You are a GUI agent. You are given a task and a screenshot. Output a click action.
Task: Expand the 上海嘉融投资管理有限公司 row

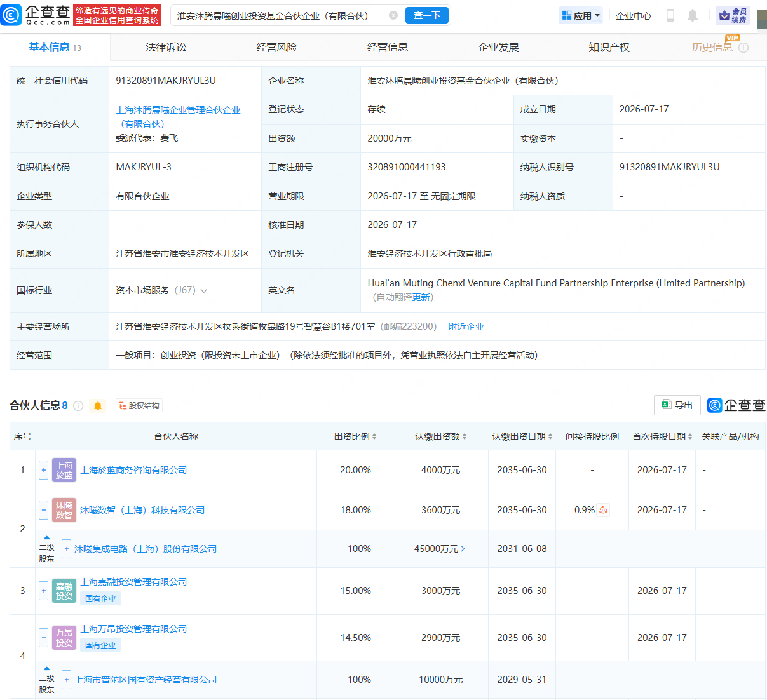43,591
